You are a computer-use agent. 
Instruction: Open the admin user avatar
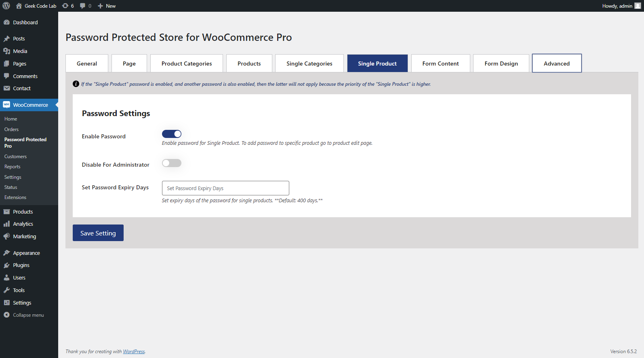point(638,6)
